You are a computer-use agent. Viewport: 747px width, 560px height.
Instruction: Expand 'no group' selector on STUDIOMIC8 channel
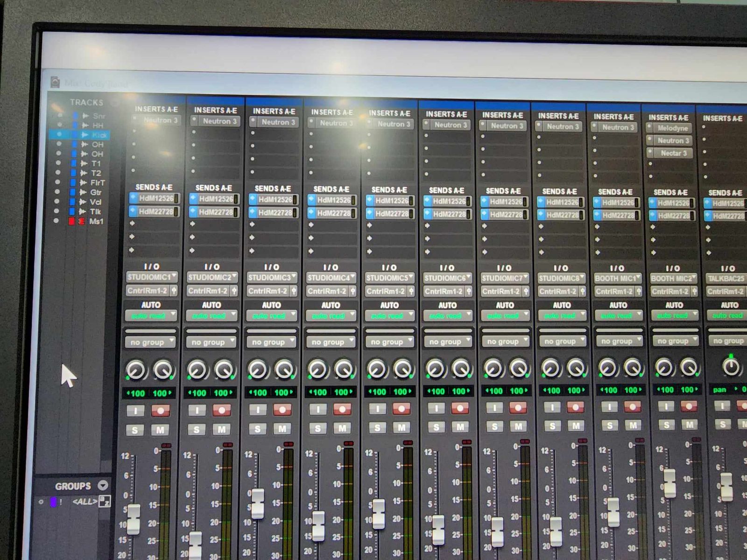pos(563,341)
